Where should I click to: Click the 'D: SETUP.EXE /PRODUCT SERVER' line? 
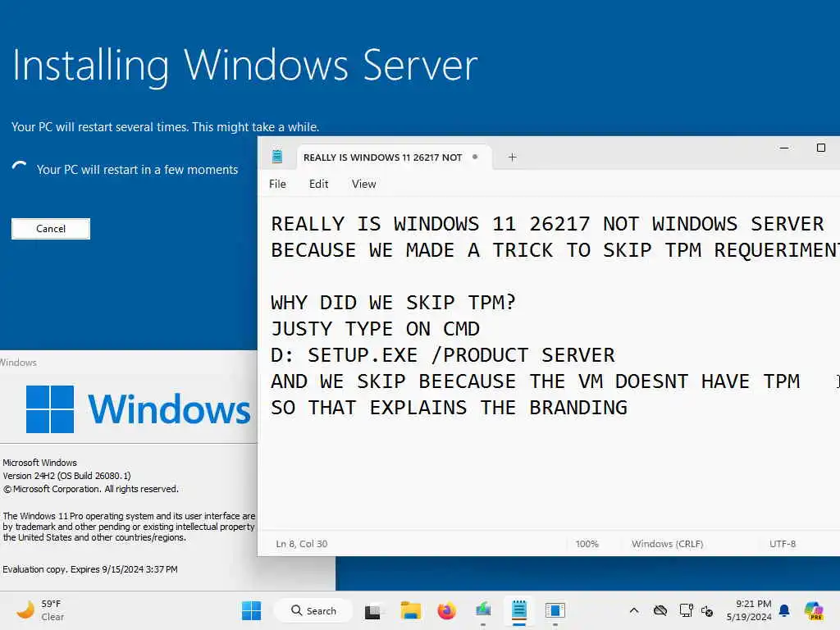tap(443, 355)
